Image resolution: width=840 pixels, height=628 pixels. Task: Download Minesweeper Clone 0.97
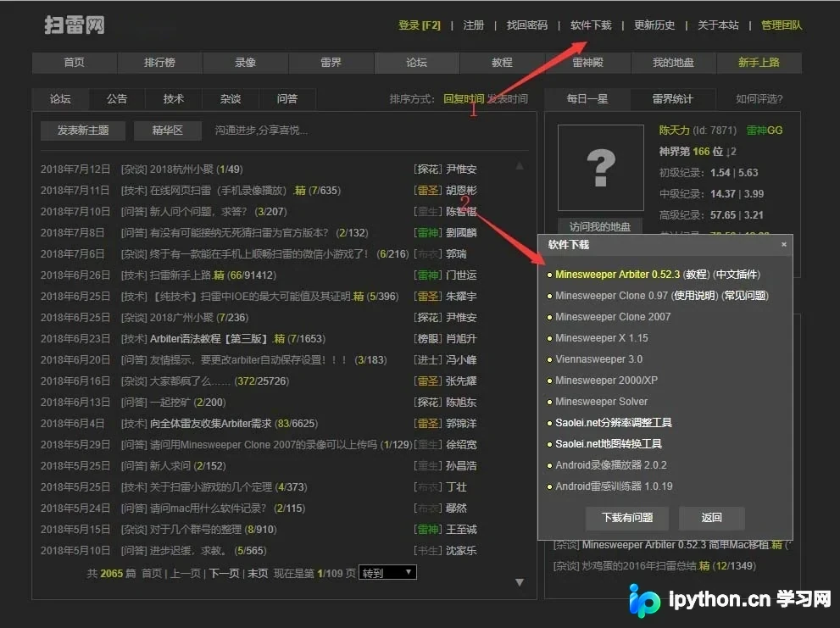(611, 296)
